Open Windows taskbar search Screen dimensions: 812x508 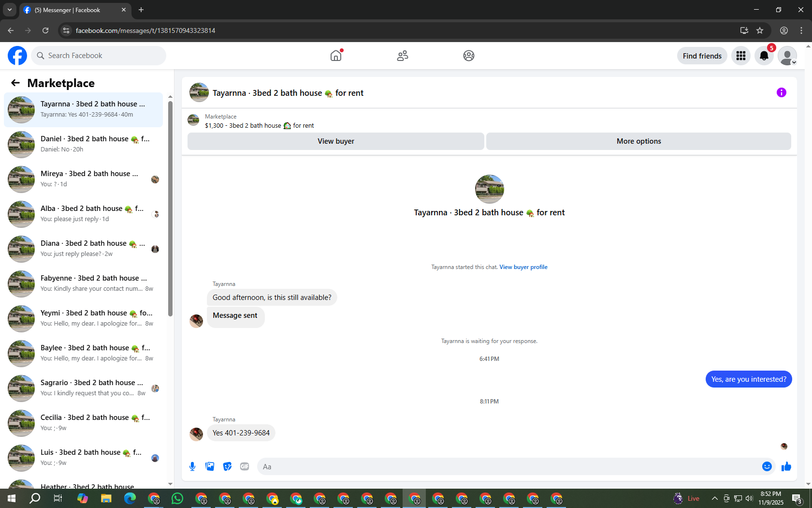pyautogui.click(x=35, y=498)
